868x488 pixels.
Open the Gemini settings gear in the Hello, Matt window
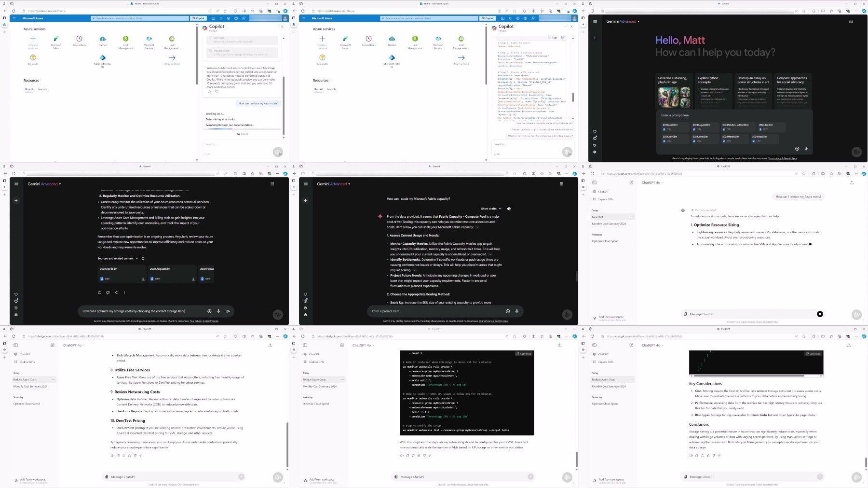click(x=595, y=152)
